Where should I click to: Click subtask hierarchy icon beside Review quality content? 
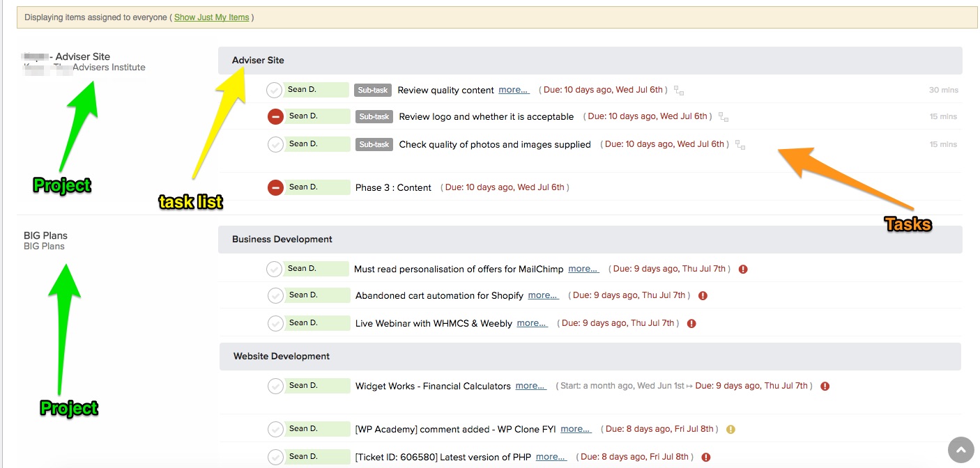pyautogui.click(x=679, y=91)
